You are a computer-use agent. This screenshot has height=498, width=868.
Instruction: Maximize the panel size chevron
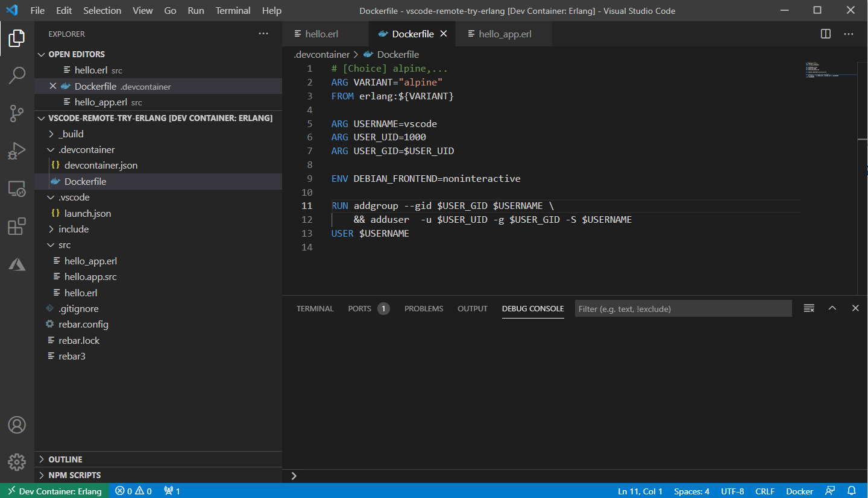[832, 308]
